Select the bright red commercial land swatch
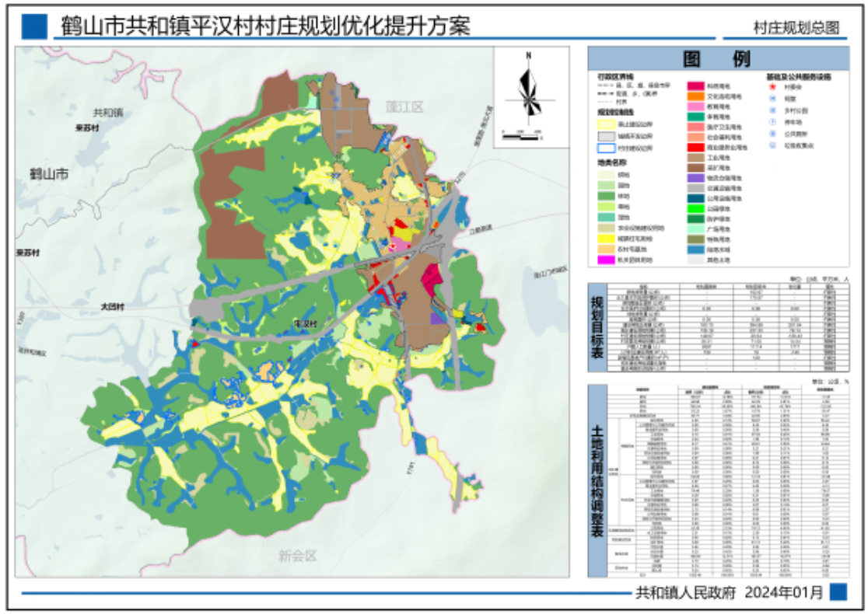The height and width of the screenshot is (614, 868). 695,146
